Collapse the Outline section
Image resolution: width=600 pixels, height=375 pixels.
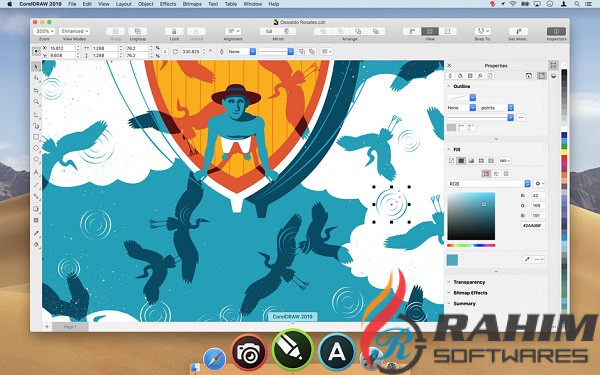449,86
